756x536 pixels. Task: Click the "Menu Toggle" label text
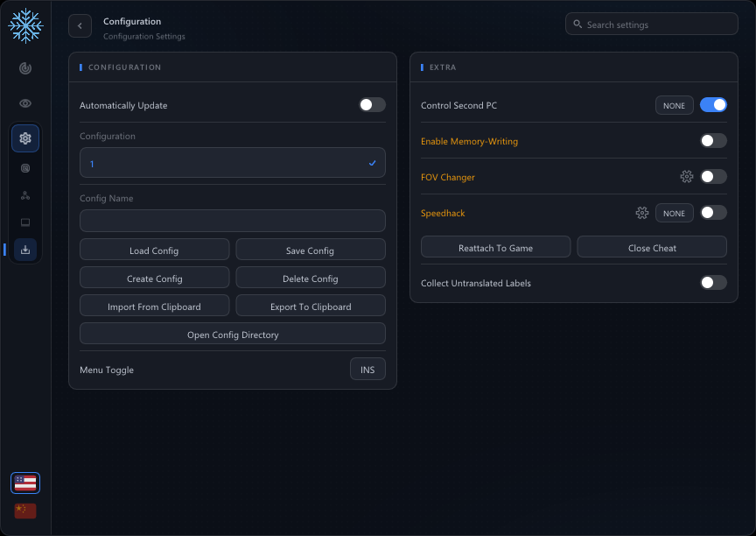[x=107, y=370]
